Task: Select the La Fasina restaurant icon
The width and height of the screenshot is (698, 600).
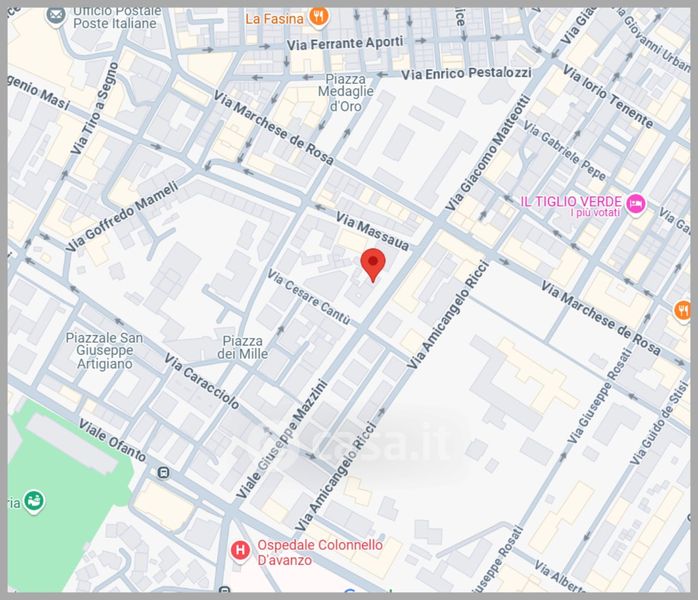Action: point(318,16)
